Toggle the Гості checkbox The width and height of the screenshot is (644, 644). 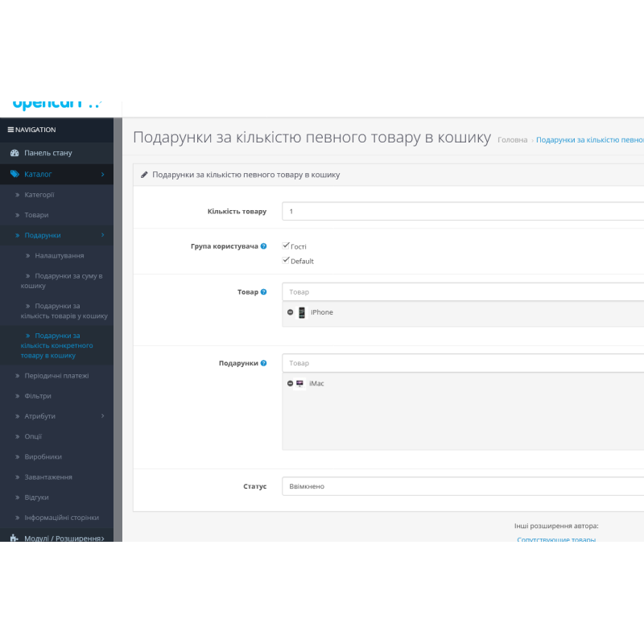[x=286, y=246]
